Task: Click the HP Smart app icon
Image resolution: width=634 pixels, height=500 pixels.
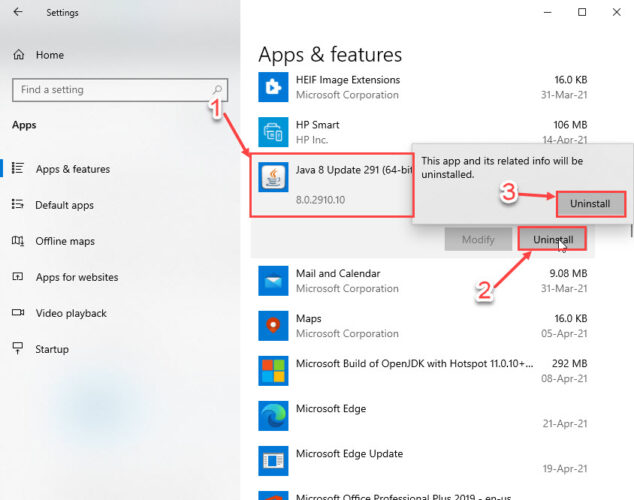Action: 273,132
